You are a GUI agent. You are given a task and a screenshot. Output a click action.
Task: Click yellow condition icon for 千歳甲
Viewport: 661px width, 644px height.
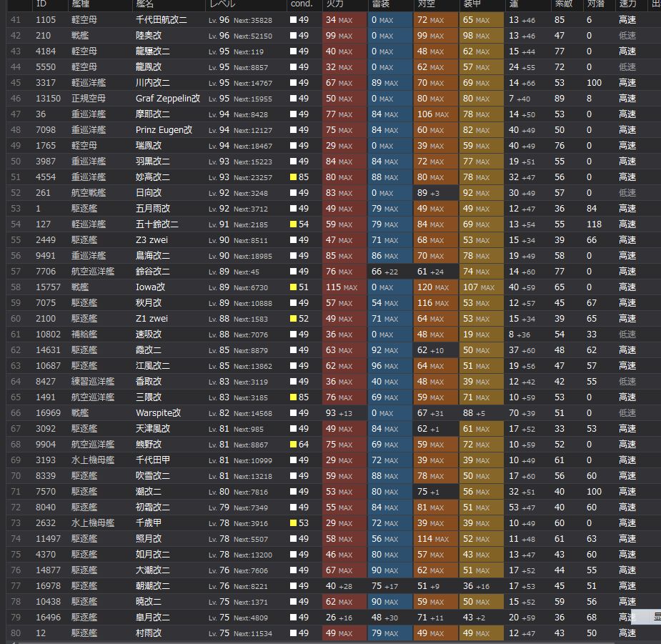(294, 523)
